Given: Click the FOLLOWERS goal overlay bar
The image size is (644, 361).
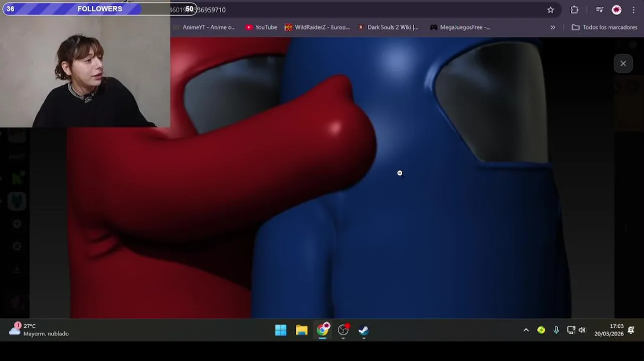Looking at the screenshot, I should (100, 9).
